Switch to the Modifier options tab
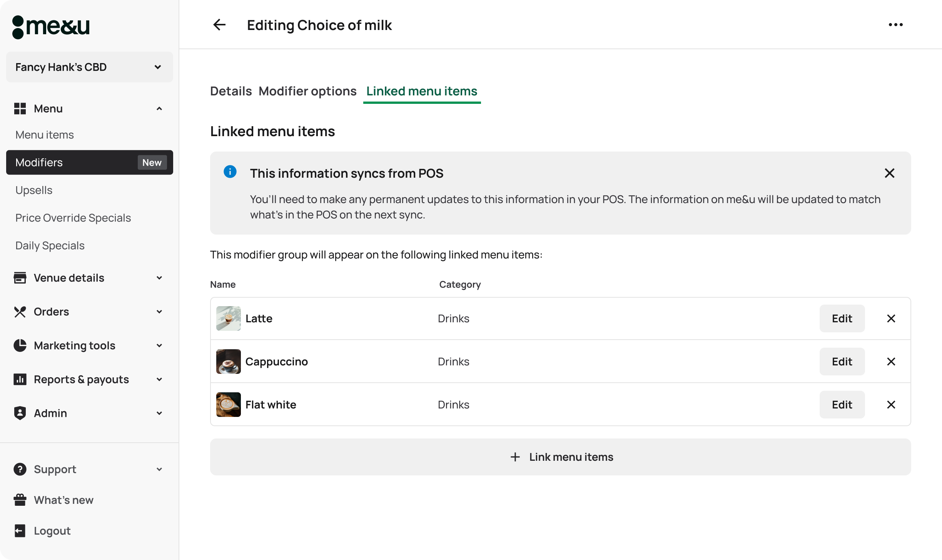Viewport: 942px width, 560px height. (307, 91)
